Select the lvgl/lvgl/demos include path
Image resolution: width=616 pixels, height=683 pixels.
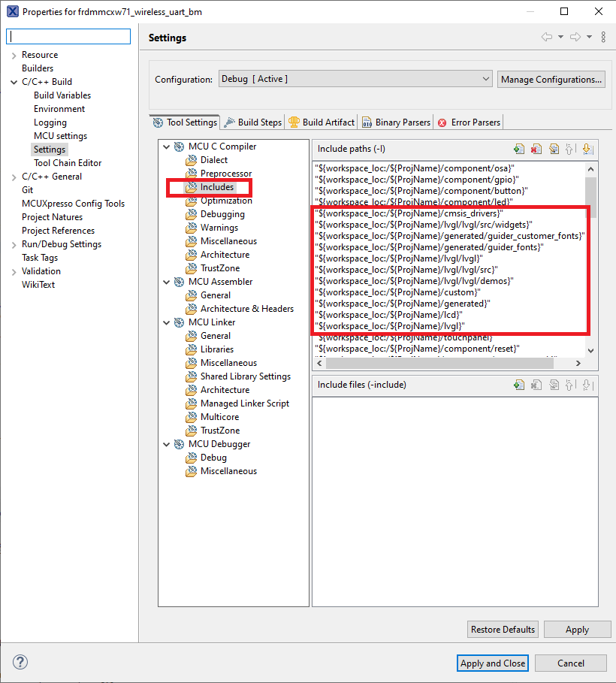coord(414,281)
